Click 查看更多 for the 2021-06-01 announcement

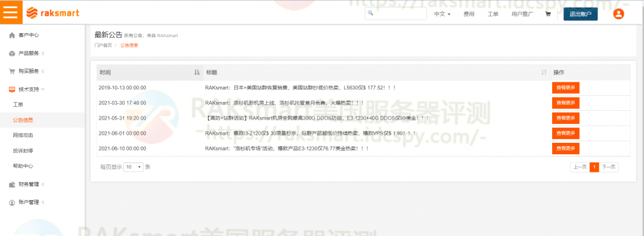(565, 133)
